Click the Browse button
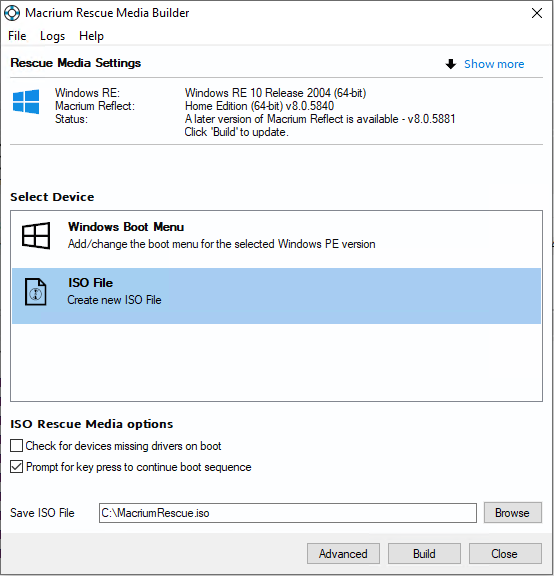 pyautogui.click(x=512, y=512)
